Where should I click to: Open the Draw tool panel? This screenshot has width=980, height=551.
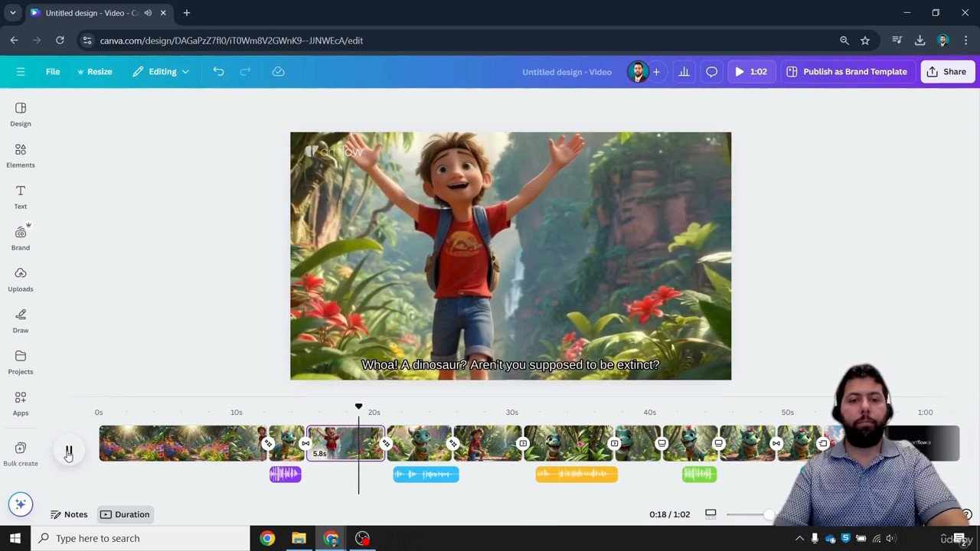point(21,321)
